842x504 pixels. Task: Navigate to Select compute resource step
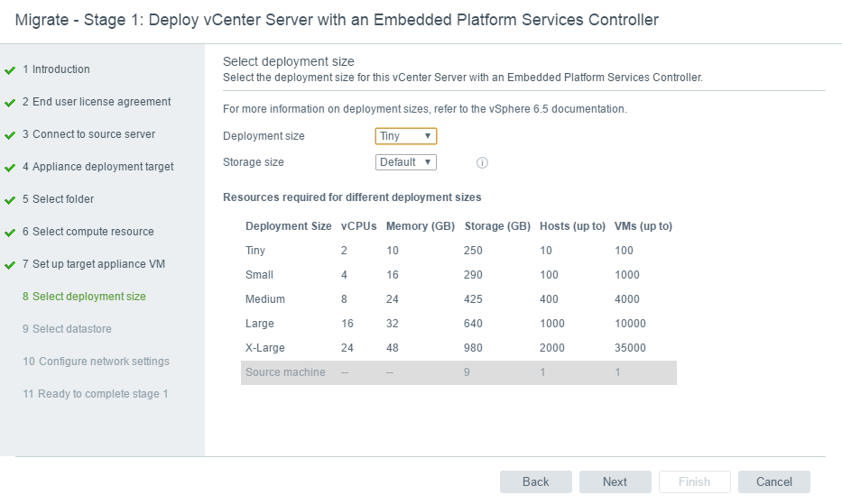pyautogui.click(x=88, y=232)
